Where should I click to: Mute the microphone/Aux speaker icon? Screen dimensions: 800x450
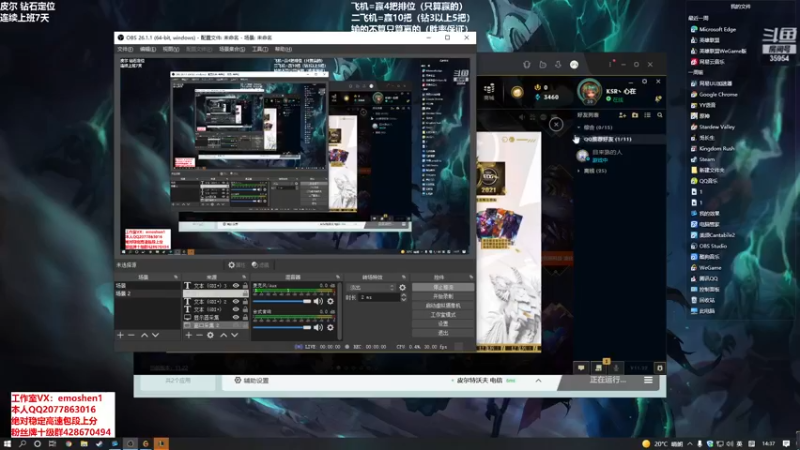318,301
